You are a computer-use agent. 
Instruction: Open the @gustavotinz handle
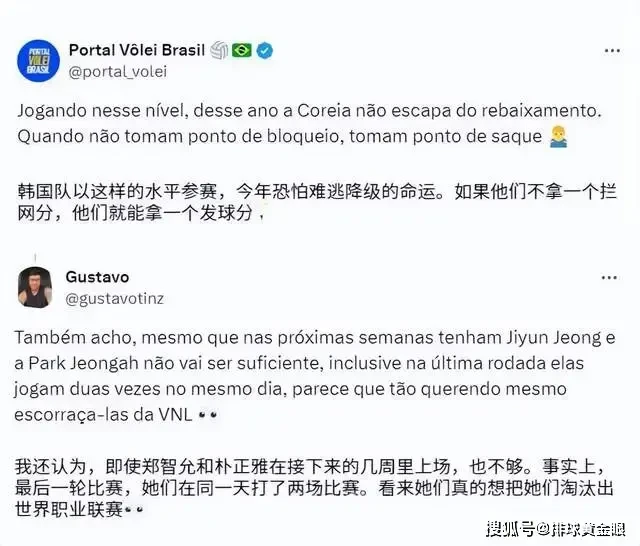[115, 299]
